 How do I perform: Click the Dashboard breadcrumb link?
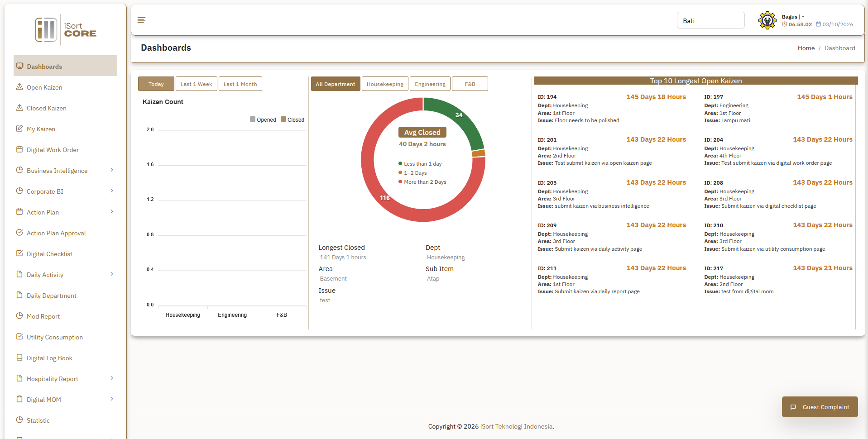click(840, 48)
